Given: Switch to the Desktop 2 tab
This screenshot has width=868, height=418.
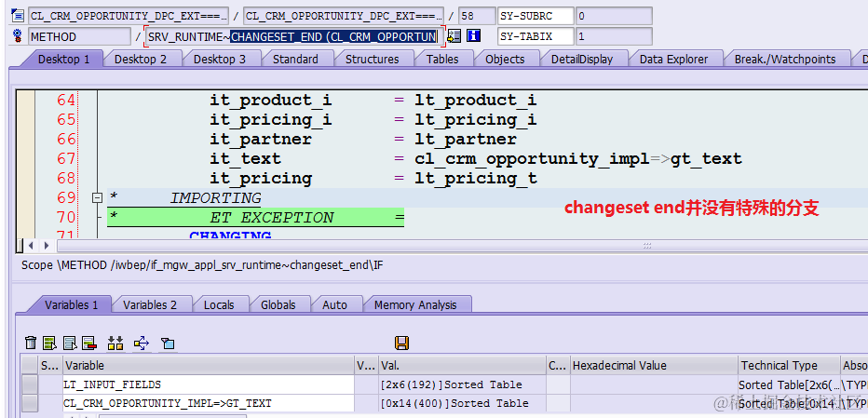Looking at the screenshot, I should tap(141, 60).
